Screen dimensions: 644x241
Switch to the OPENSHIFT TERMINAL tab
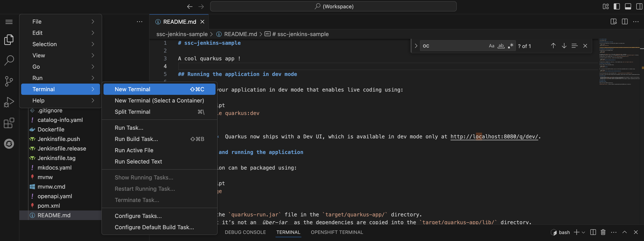[337, 232]
